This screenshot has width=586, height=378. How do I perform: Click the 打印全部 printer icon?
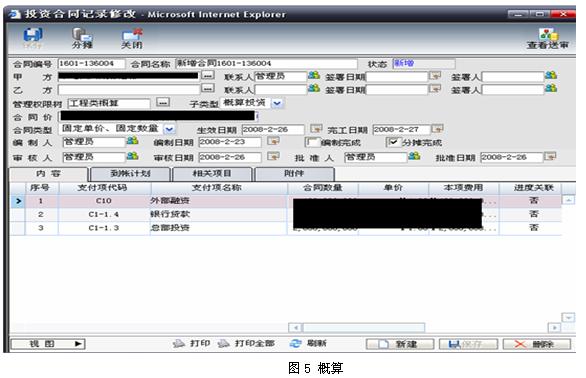(x=223, y=343)
